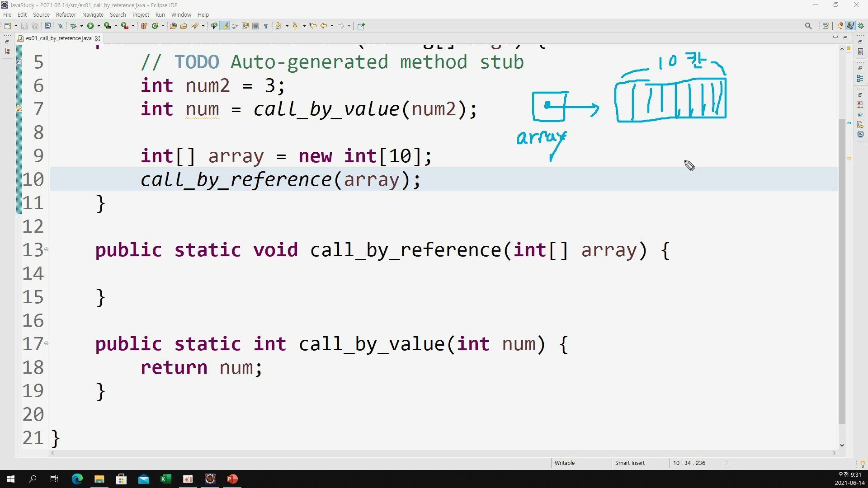Click the Search magnifier icon at top right
Image resolution: width=868 pixels, height=488 pixels.
click(x=808, y=26)
